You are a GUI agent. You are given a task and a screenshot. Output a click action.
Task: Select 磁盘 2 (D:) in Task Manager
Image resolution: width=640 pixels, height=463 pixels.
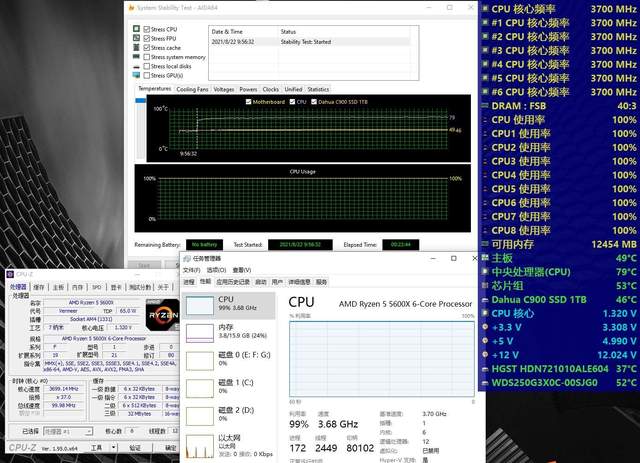[229, 414]
